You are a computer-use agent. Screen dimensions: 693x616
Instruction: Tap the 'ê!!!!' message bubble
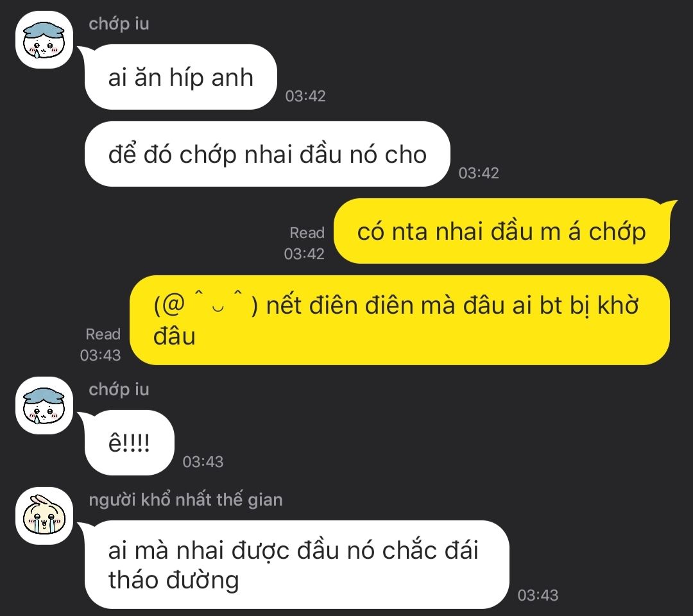click(x=130, y=442)
